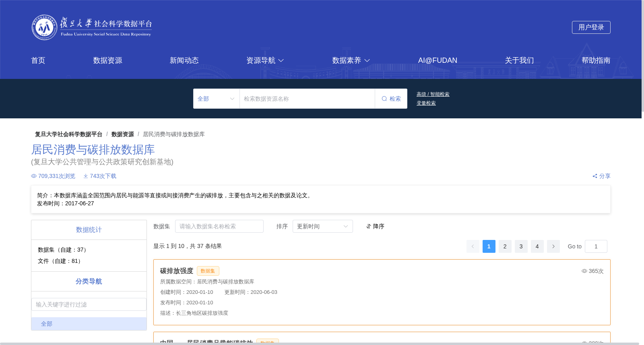Image resolution: width=644 pixels, height=345 pixels.
Task: Click the vertical page scrollbar
Action: click(643, 56)
